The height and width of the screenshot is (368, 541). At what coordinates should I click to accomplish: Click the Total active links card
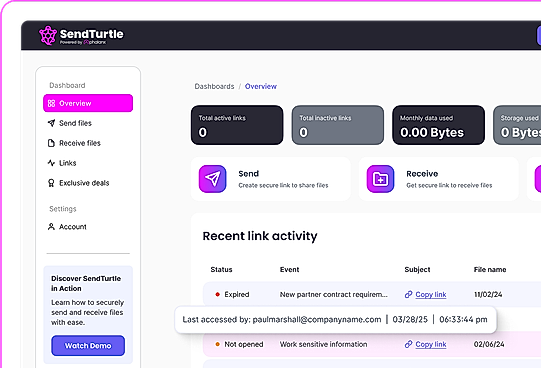pos(237,125)
